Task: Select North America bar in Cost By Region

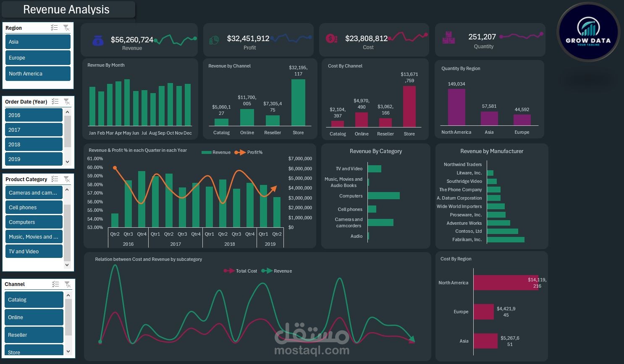Action: pos(506,283)
